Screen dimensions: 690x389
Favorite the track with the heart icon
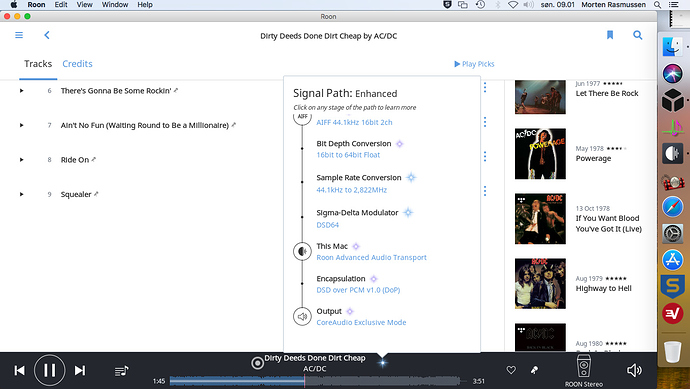pyautogui.click(x=511, y=370)
